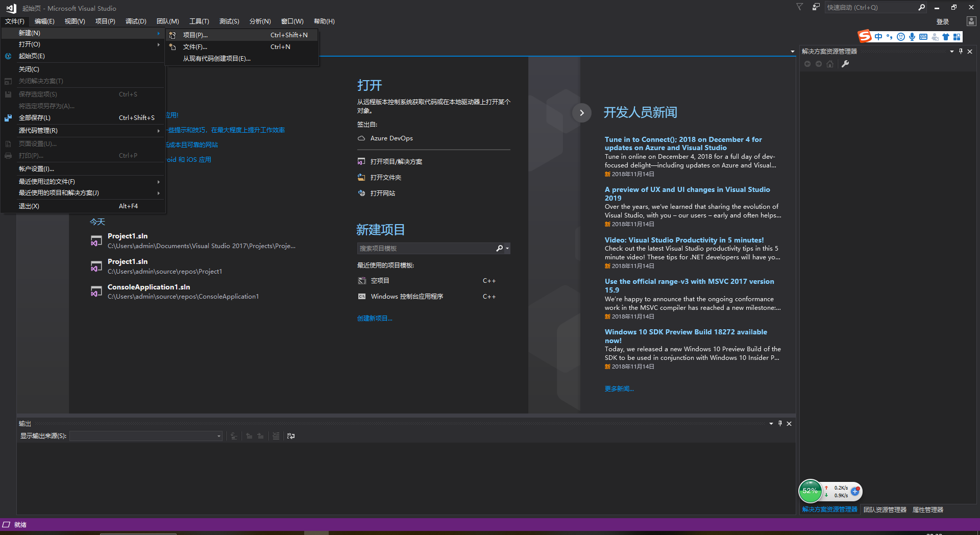The width and height of the screenshot is (980, 535).
Task: Toggle auto-hide pin on Output panel
Action: click(x=780, y=424)
